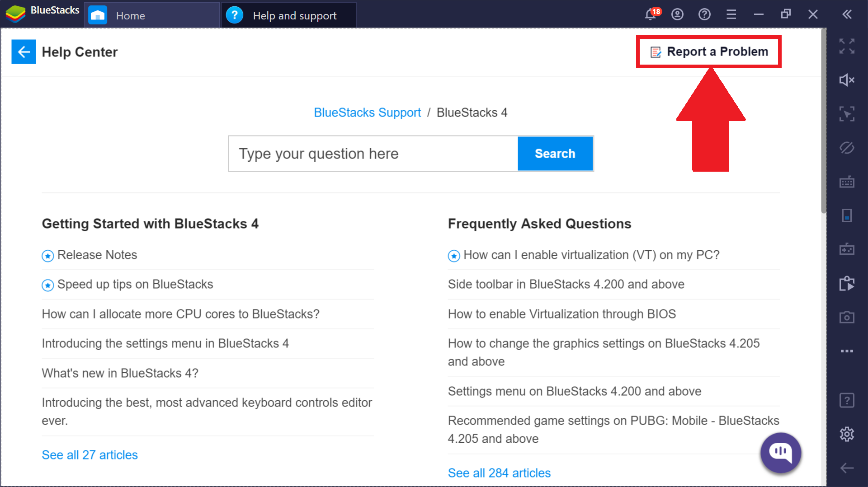Image resolution: width=868 pixels, height=487 pixels.
Task: Open the gamepad controls icon in sidebar
Action: (847, 249)
